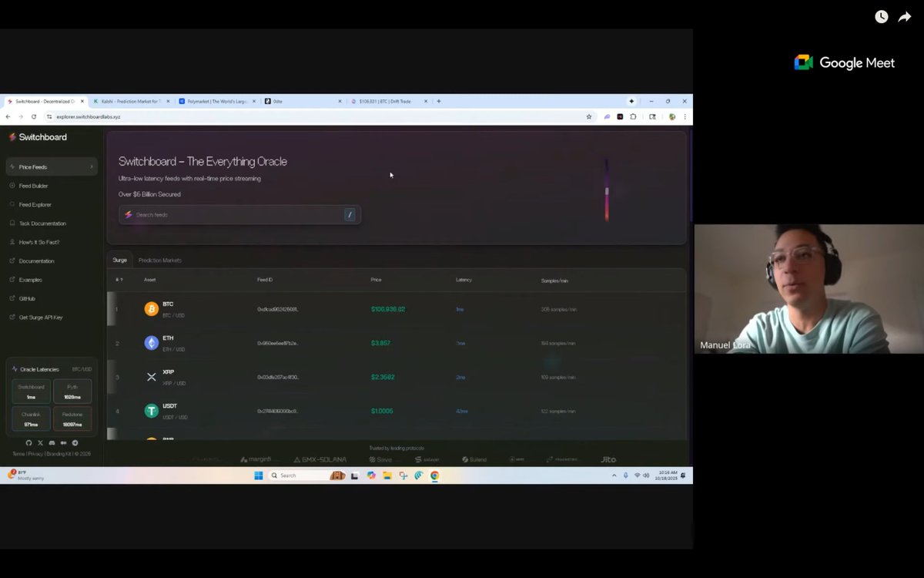Click the Switchboard latency card
924x578 pixels.
tap(31, 391)
